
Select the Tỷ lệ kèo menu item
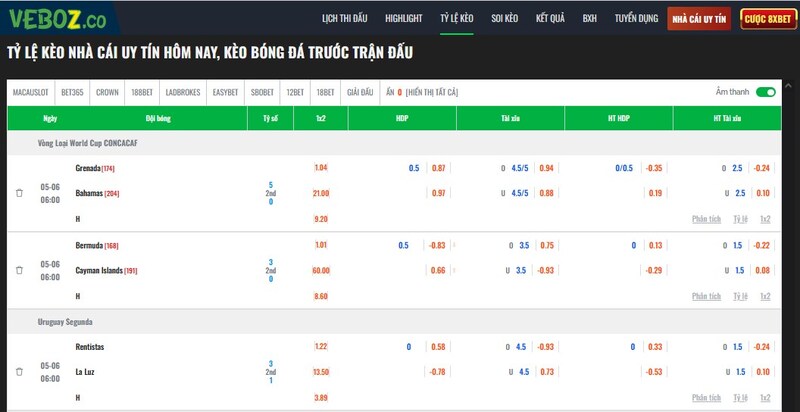[x=457, y=18]
